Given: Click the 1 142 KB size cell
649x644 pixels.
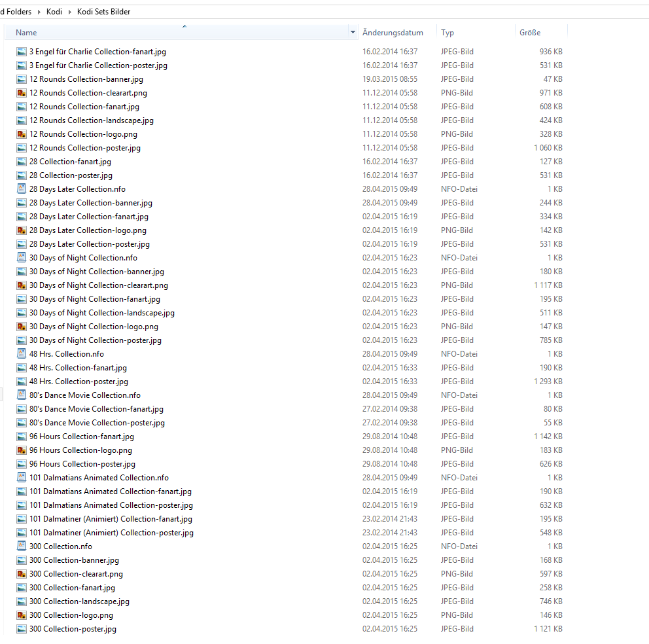Looking at the screenshot, I should [548, 437].
